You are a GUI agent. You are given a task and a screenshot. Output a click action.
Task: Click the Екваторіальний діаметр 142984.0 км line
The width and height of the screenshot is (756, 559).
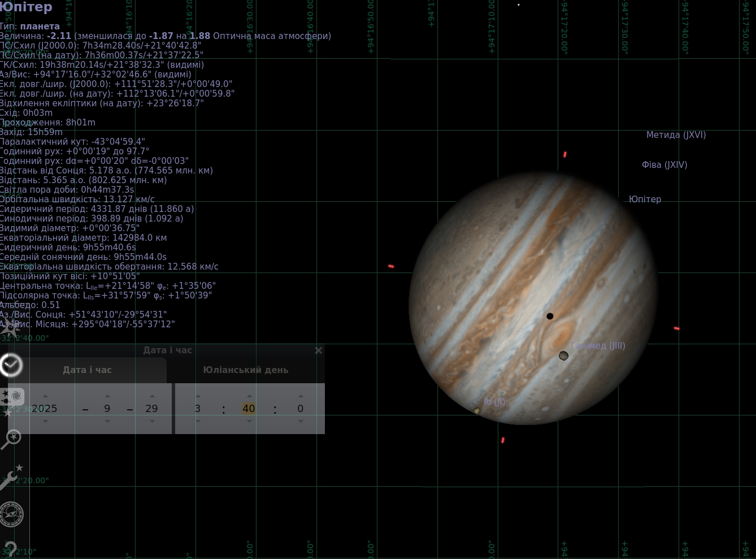[84, 237]
